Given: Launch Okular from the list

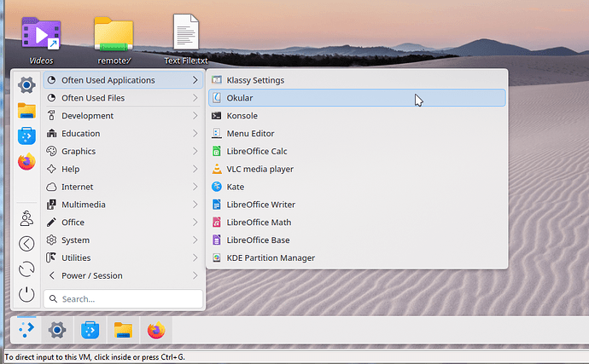Looking at the screenshot, I should (357, 98).
